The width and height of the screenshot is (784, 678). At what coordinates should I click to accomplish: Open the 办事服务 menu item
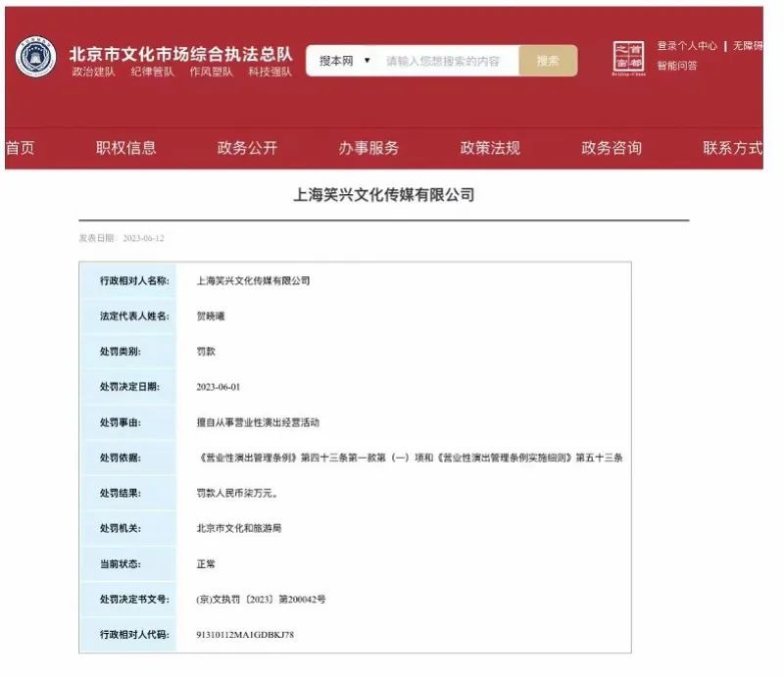(x=368, y=148)
